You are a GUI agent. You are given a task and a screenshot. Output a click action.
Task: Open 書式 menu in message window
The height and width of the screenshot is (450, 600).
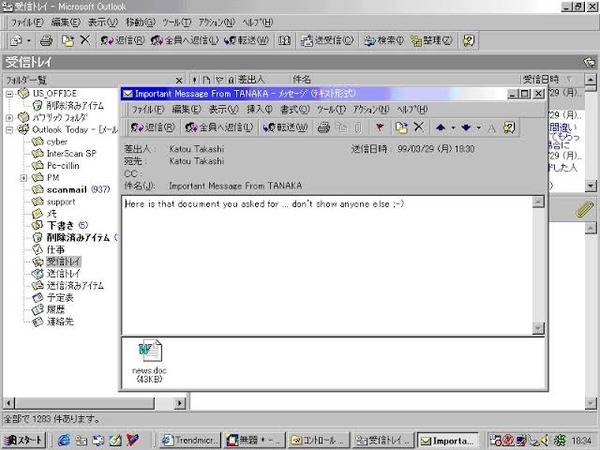click(x=295, y=109)
